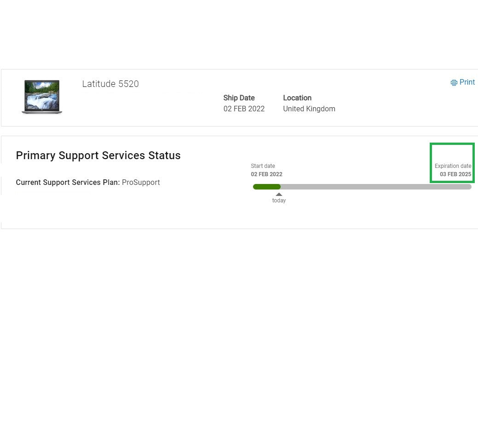
Task: Click the today label under the bar
Action: (x=279, y=200)
